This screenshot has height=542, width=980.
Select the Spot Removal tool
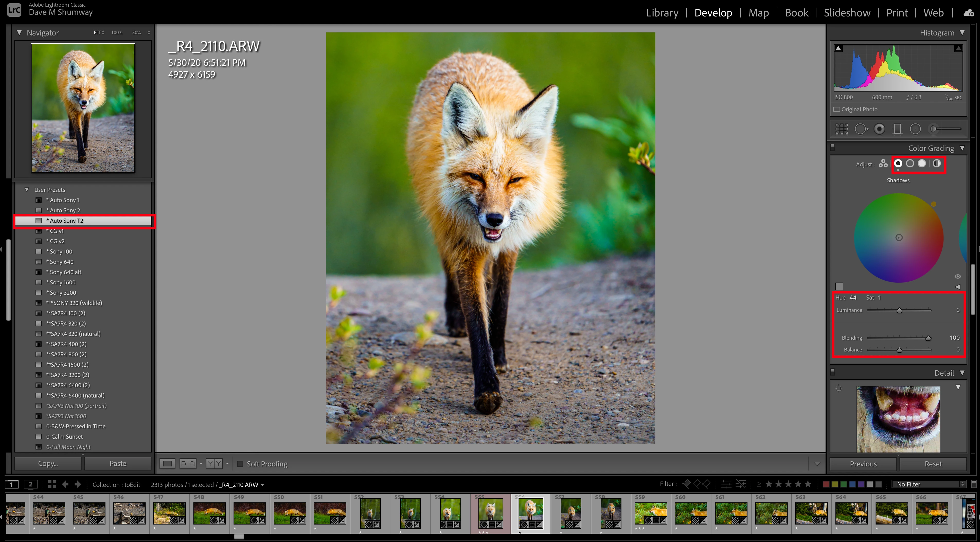point(861,129)
